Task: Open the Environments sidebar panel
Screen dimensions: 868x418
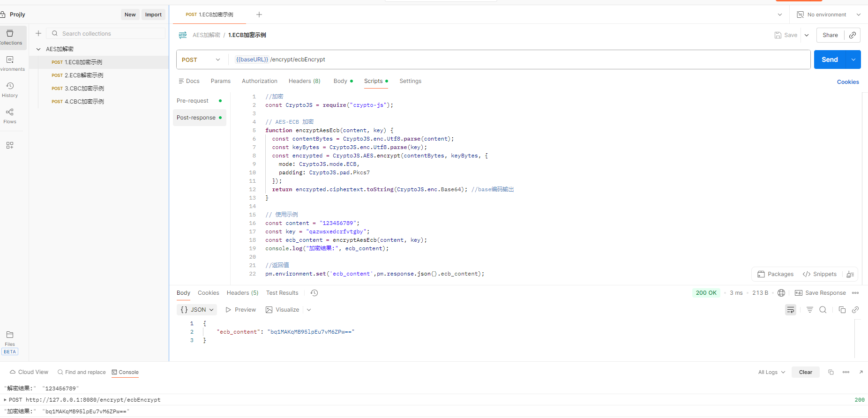Action: (10, 64)
